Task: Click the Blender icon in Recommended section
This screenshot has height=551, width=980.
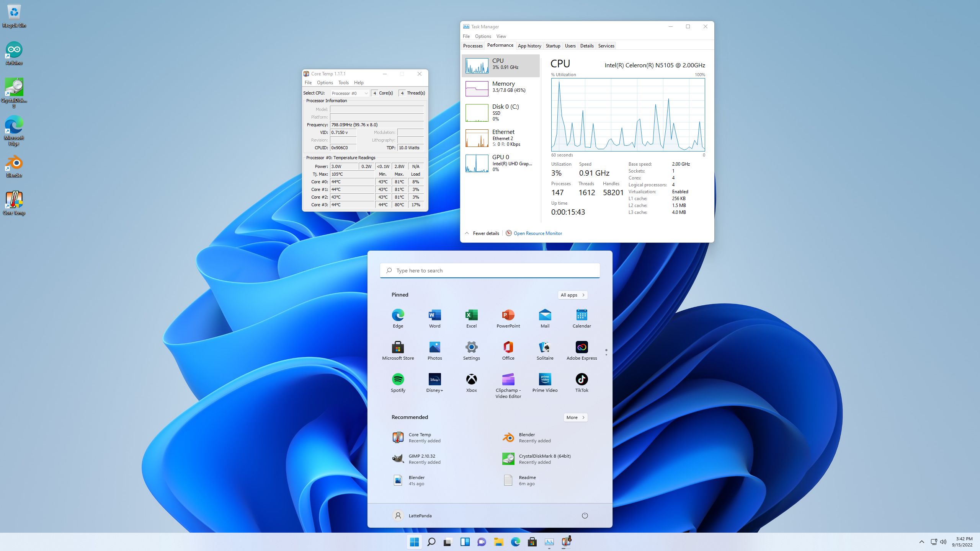Action: click(508, 437)
